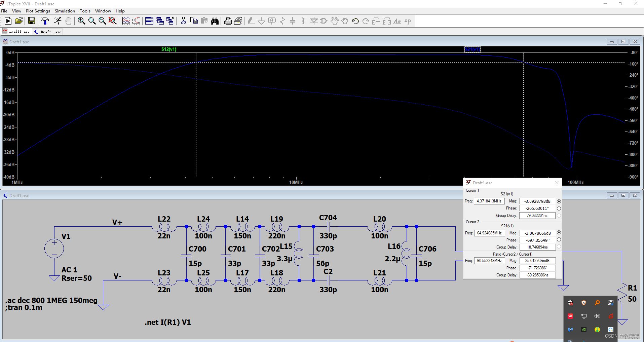The width and height of the screenshot is (644, 342).
Task: Click Ratio Mag field 25.012703mdB
Action: click(537, 261)
